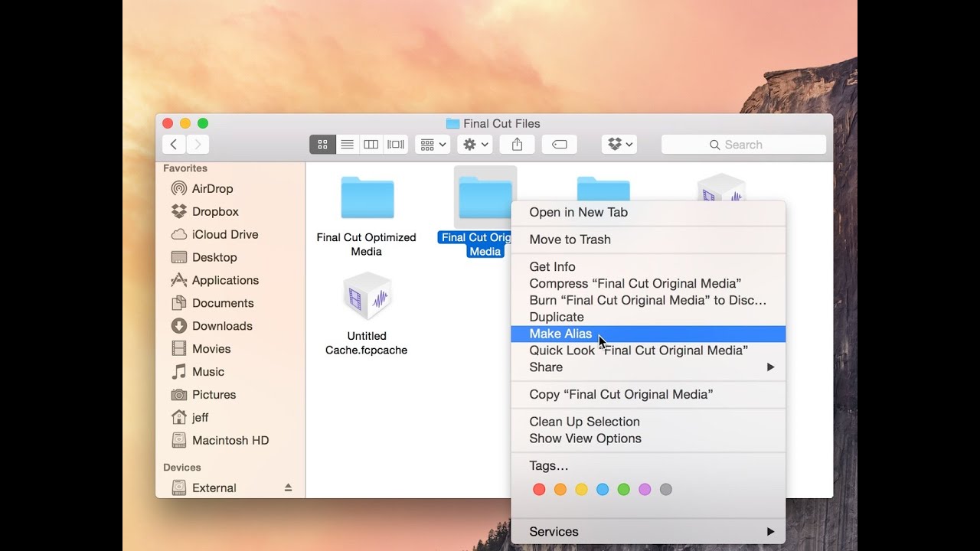The height and width of the screenshot is (551, 980).
Task: Choose Get Info from the context menu
Action: click(648, 266)
